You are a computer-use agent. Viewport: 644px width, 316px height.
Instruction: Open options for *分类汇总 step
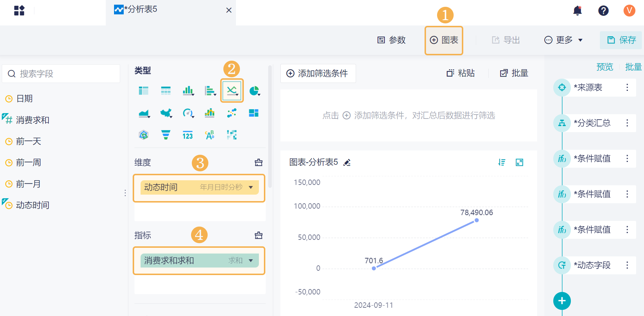coord(627,123)
